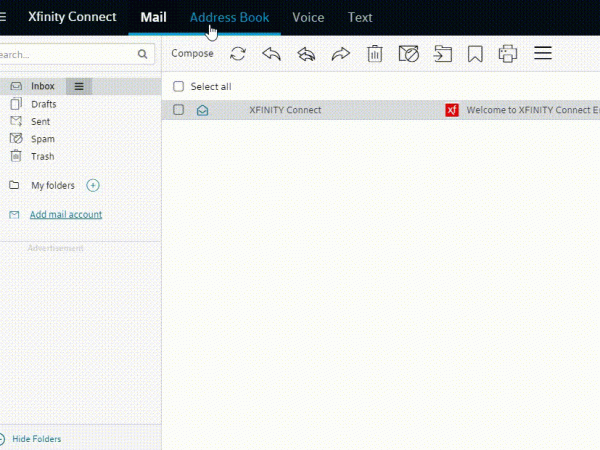Open the more actions hamburger menu
This screenshot has height=450, width=600.
point(543,54)
